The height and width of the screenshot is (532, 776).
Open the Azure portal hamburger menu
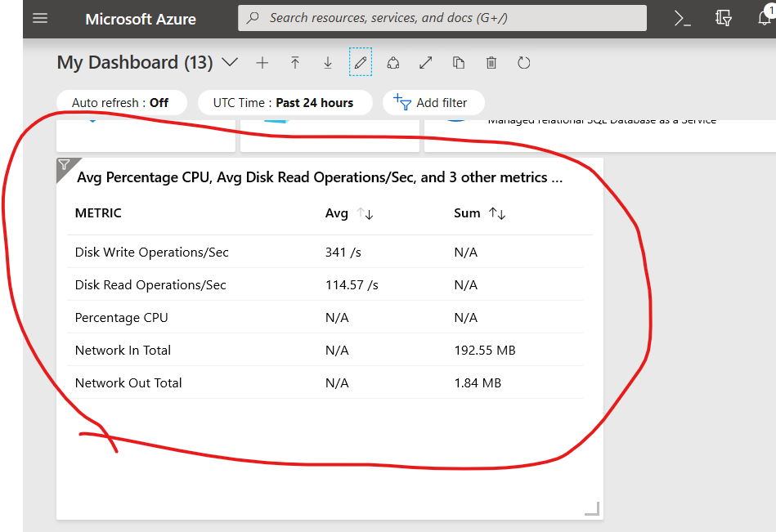pyautogui.click(x=40, y=18)
